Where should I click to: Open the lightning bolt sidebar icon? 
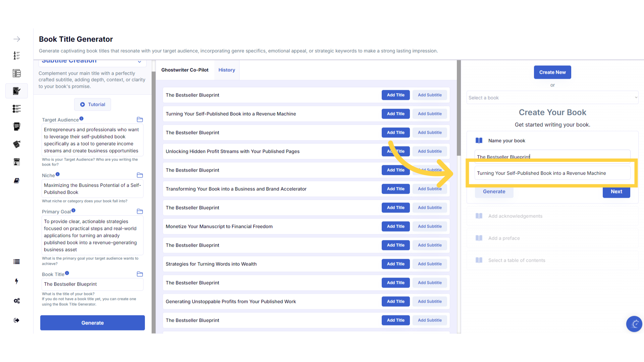pyautogui.click(x=16, y=281)
